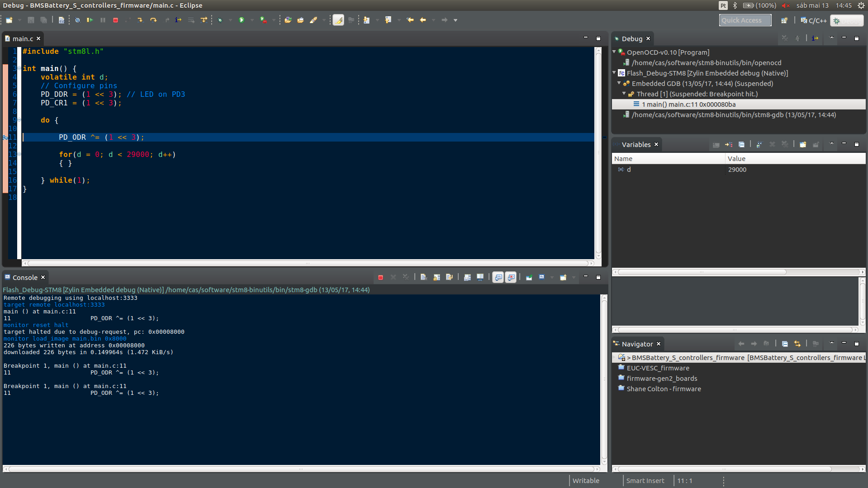Image resolution: width=868 pixels, height=488 pixels.
Task: Click the Step Into arrow icon
Action: (x=140, y=20)
